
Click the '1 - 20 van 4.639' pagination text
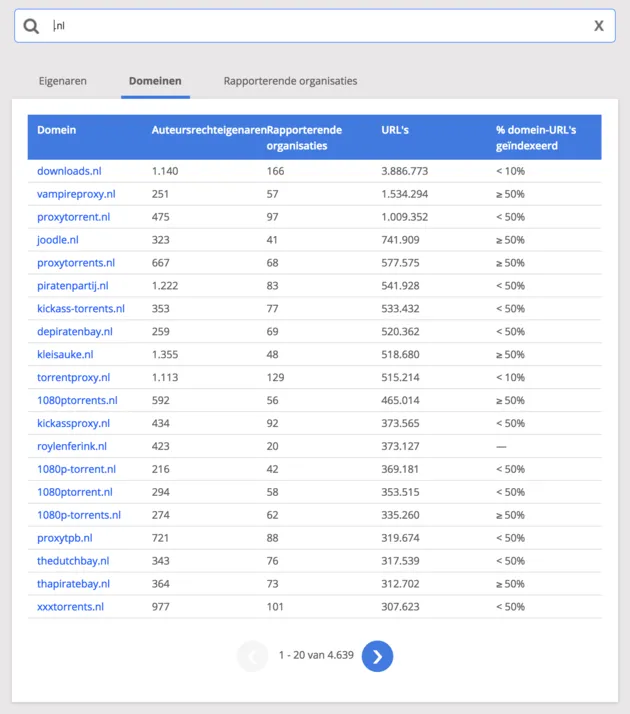pos(316,655)
